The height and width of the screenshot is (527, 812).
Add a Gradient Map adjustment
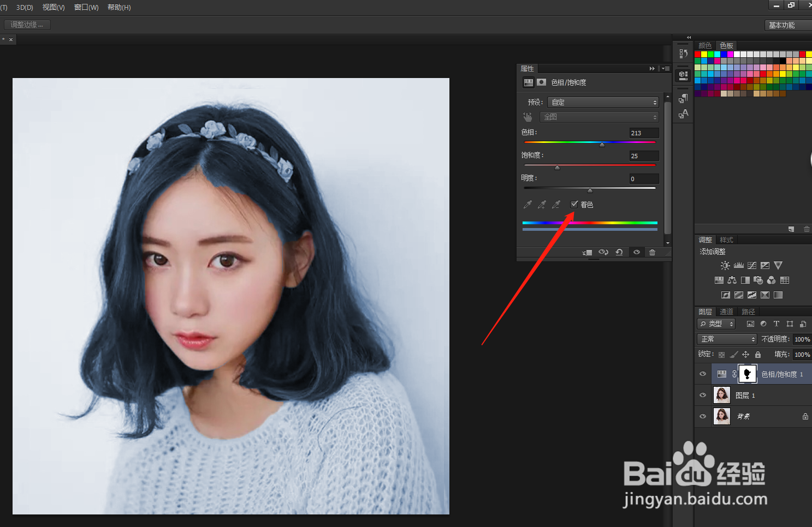[x=778, y=295]
